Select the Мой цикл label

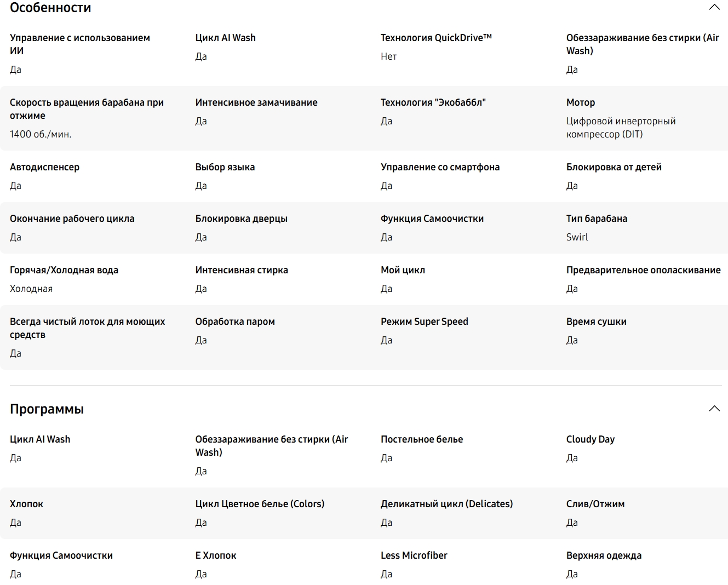403,270
